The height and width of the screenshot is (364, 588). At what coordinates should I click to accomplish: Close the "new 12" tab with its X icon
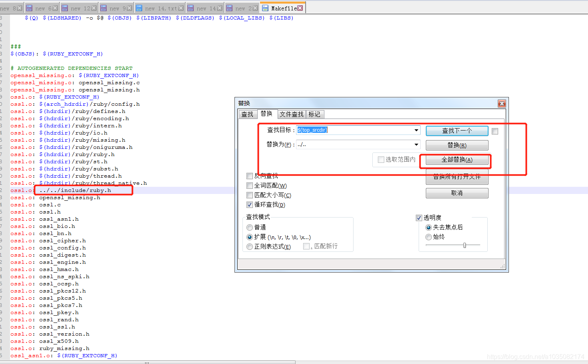pos(94,8)
